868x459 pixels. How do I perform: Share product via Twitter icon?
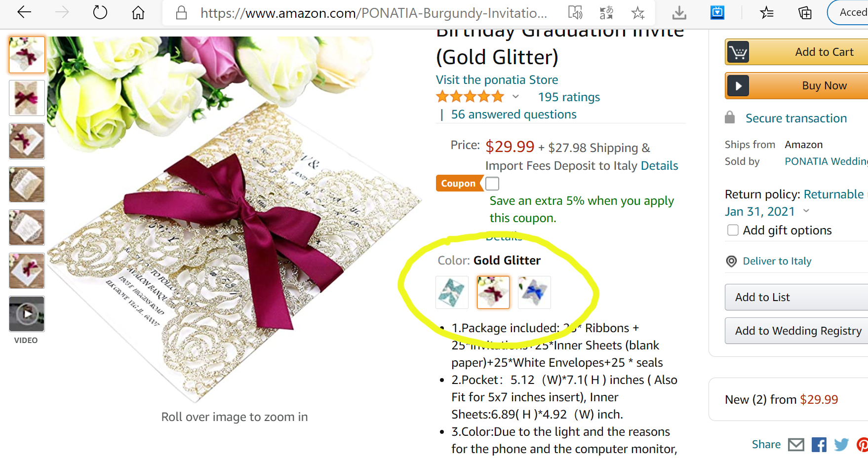click(841, 445)
